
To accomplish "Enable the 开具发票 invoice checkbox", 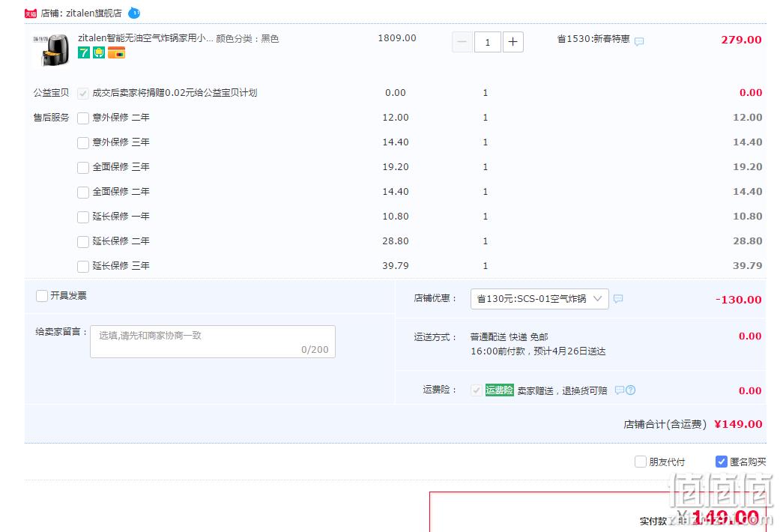I will coord(42,296).
